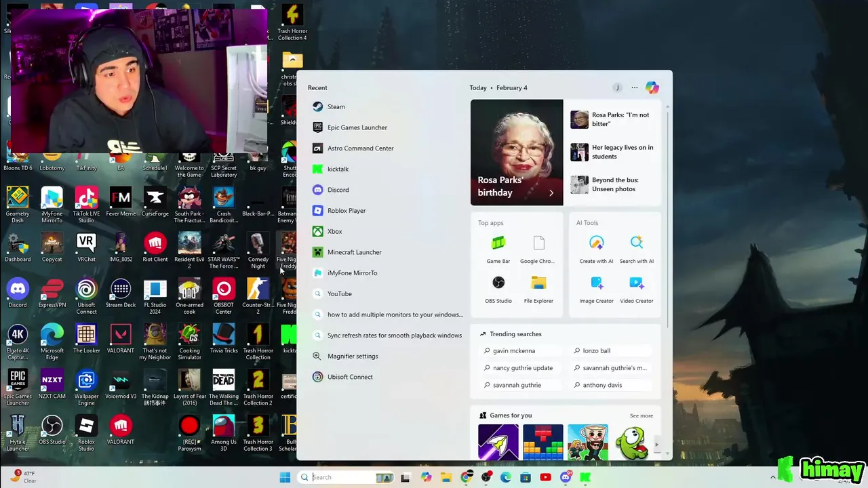
Task: Open Ubisoft Connect from Recent list
Action: pos(384,377)
